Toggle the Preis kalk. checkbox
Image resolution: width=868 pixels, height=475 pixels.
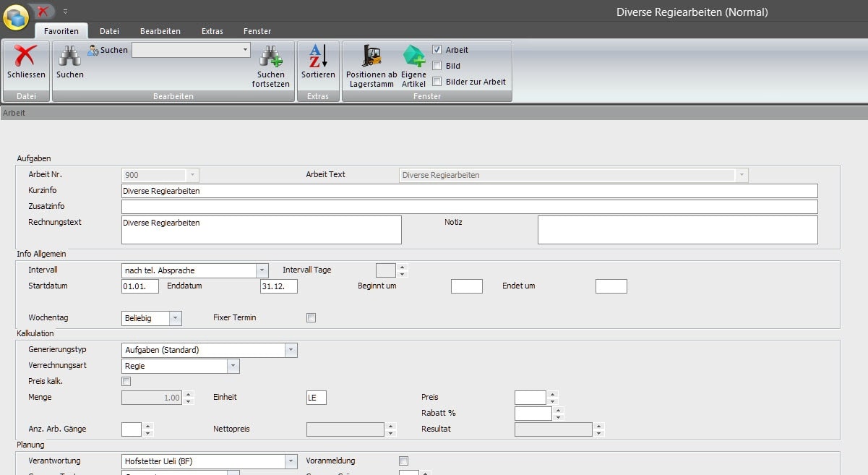click(x=126, y=381)
